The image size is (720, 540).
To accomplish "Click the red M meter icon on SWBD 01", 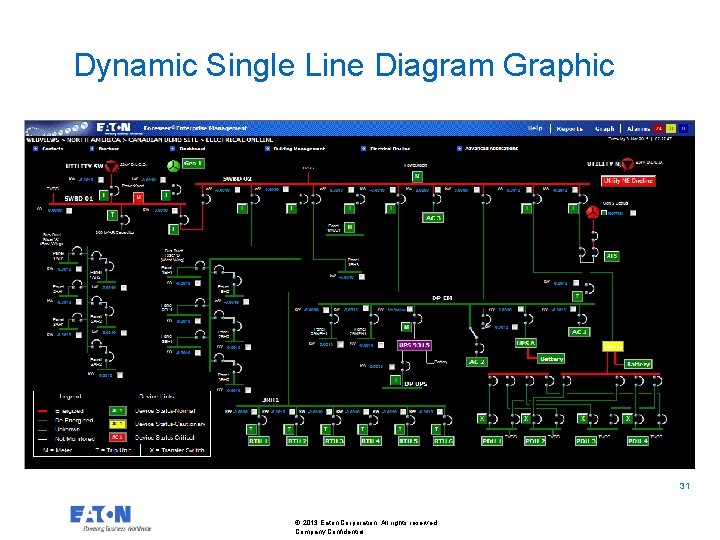I will (138, 197).
